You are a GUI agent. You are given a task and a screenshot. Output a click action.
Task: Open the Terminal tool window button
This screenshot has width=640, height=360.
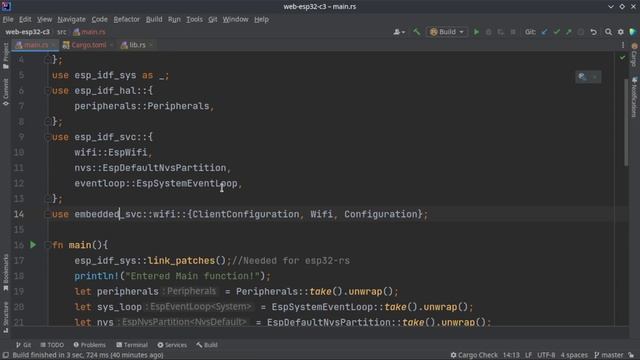(x=132, y=345)
